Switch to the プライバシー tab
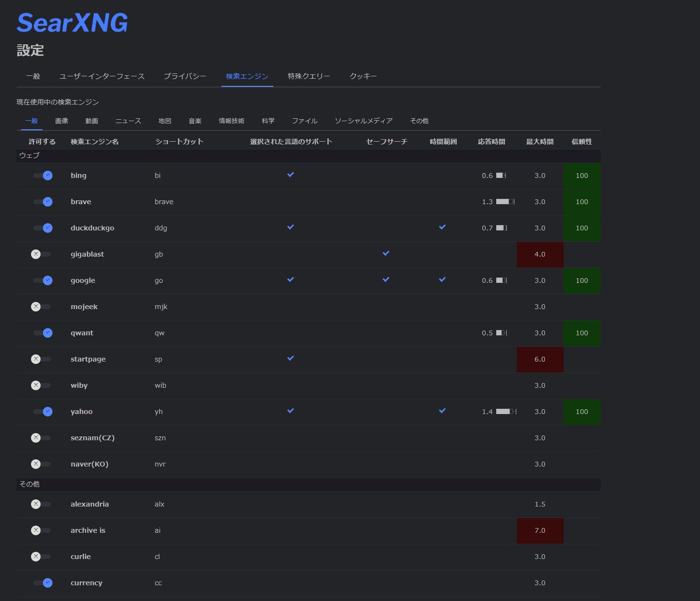Viewport: 700px width, 601px height. pos(185,76)
